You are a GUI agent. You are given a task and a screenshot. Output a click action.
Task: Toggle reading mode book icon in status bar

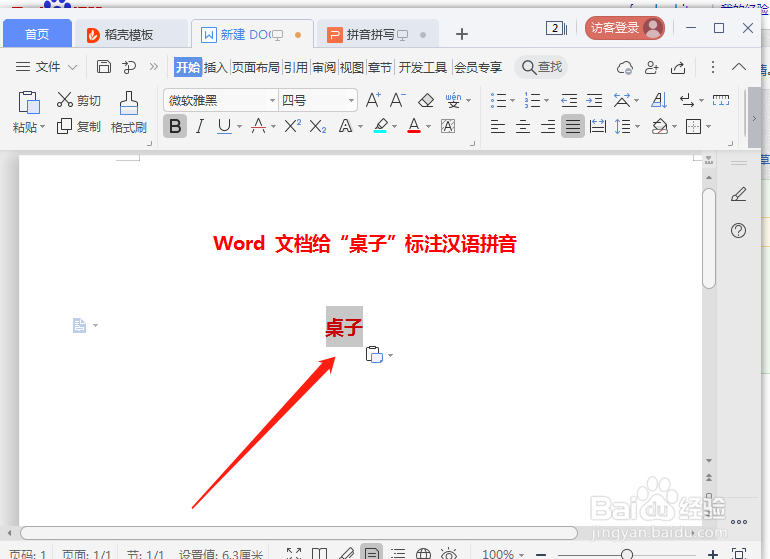coord(320,554)
